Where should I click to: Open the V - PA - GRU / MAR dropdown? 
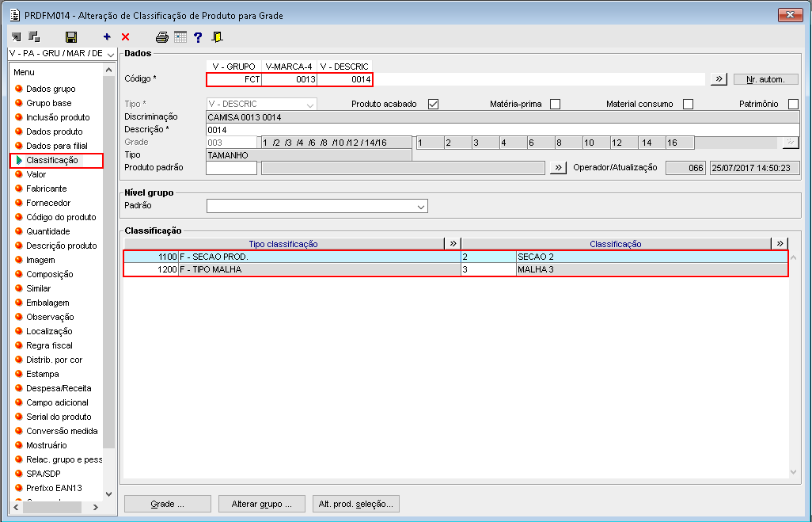click(63, 54)
